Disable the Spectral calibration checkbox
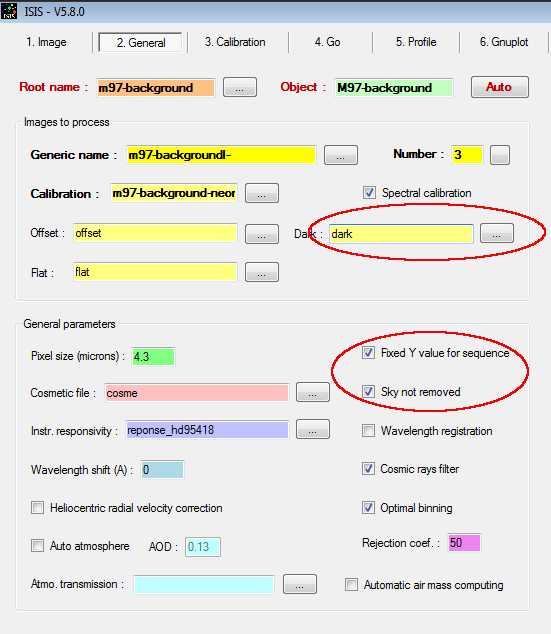 click(369, 192)
